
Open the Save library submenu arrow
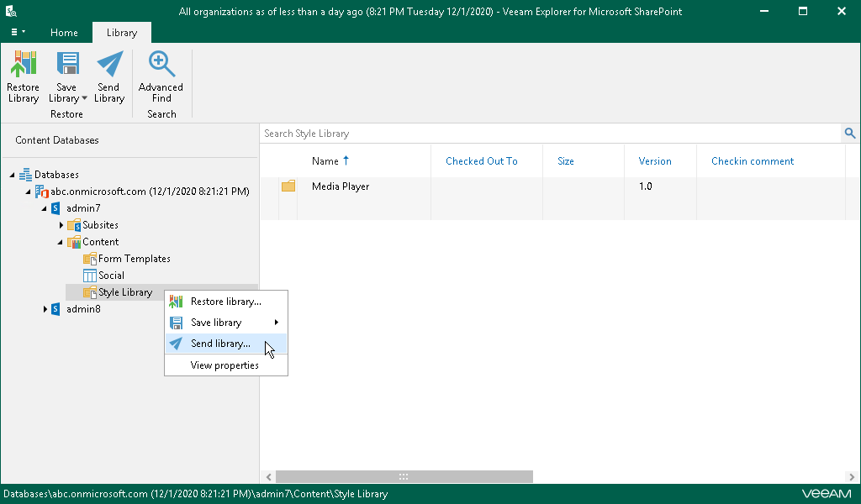(x=276, y=323)
